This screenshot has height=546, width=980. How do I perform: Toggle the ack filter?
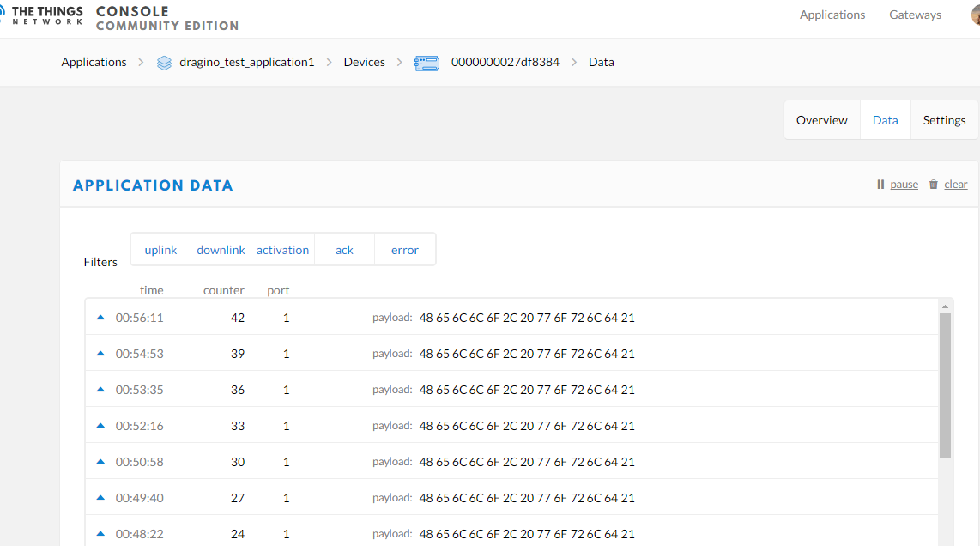(344, 250)
